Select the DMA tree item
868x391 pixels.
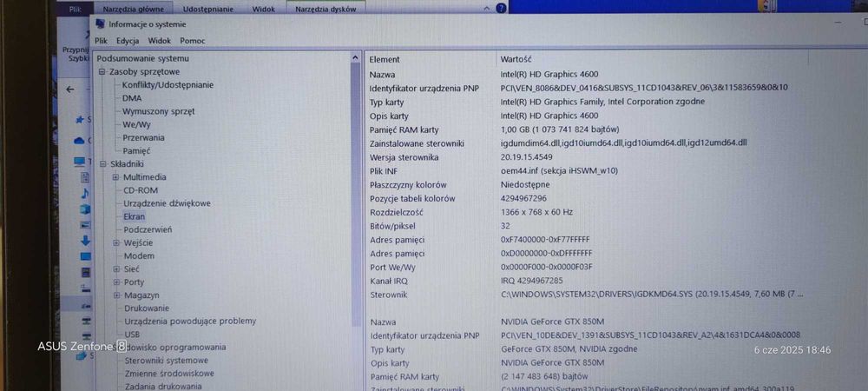tap(132, 98)
